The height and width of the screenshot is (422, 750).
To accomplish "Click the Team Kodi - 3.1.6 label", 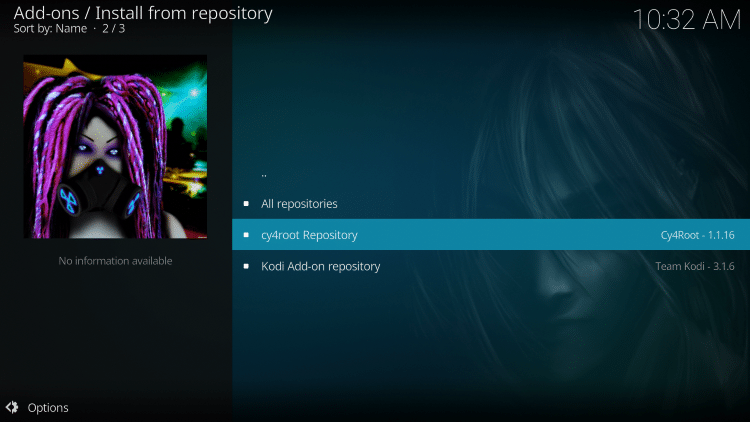I will (695, 266).
